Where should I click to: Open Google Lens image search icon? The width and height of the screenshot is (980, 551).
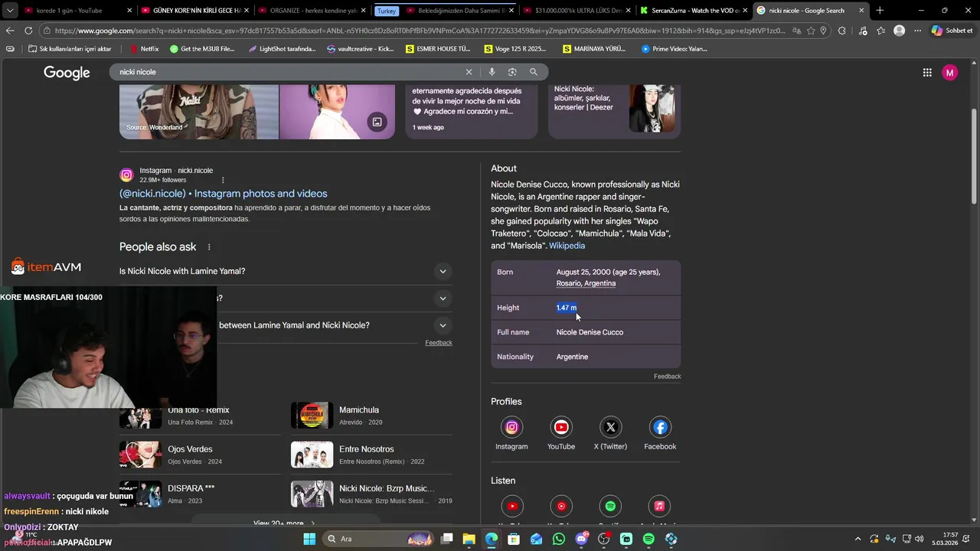[x=512, y=72]
